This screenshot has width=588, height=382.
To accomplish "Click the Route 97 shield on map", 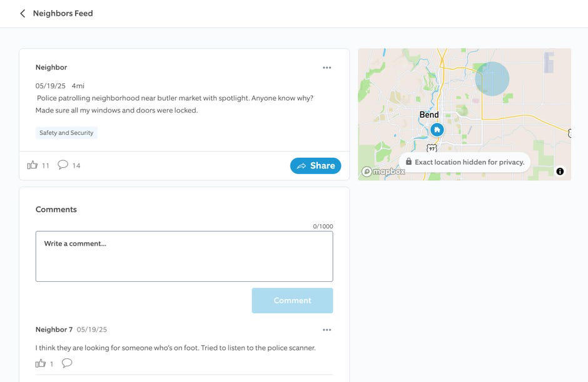I will tap(432, 148).
